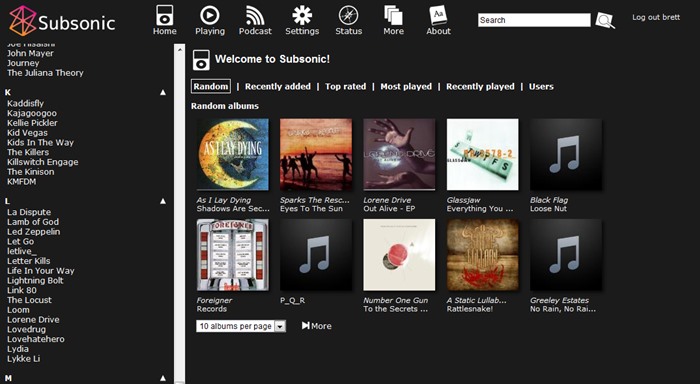The image size is (700, 384).
Task: Select Lovedrug artist
Action: point(26,330)
